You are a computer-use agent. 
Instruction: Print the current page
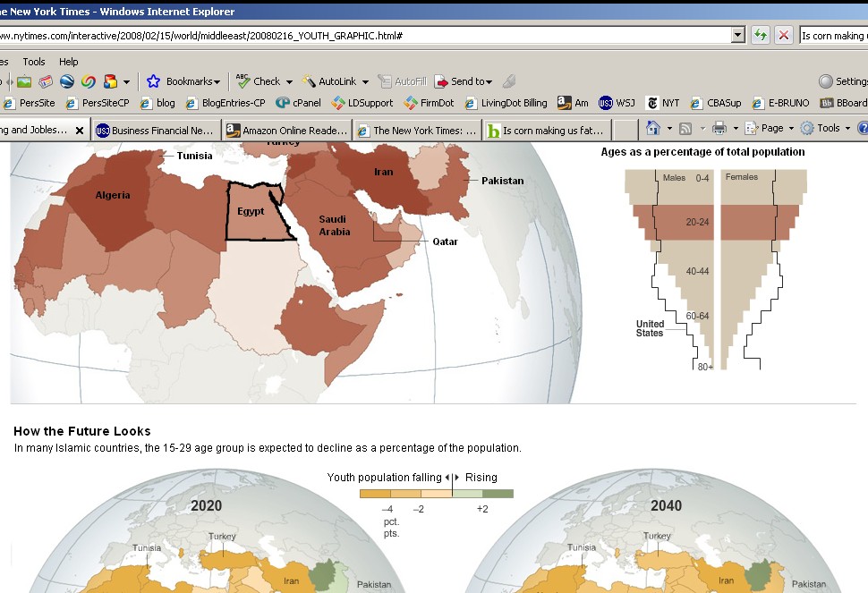click(719, 128)
